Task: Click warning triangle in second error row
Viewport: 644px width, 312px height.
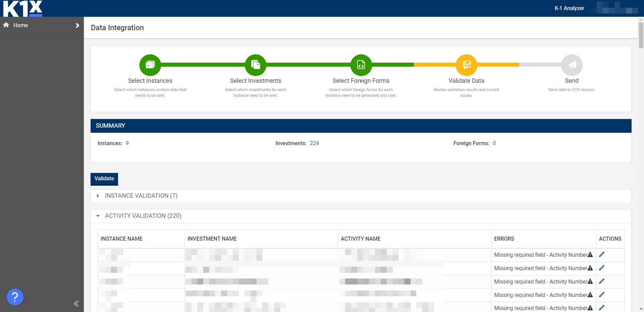Action: click(590, 268)
